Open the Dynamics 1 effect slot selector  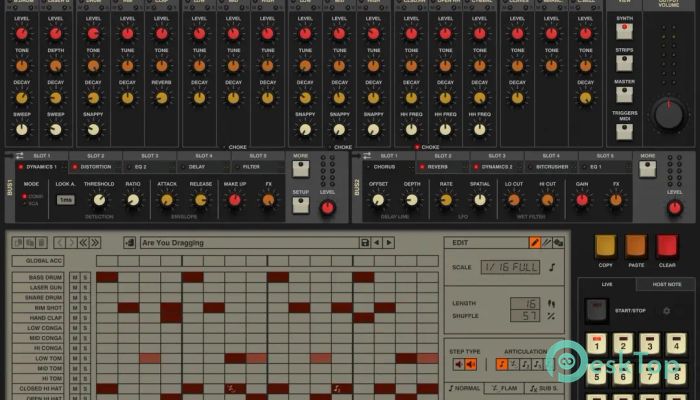40,167
